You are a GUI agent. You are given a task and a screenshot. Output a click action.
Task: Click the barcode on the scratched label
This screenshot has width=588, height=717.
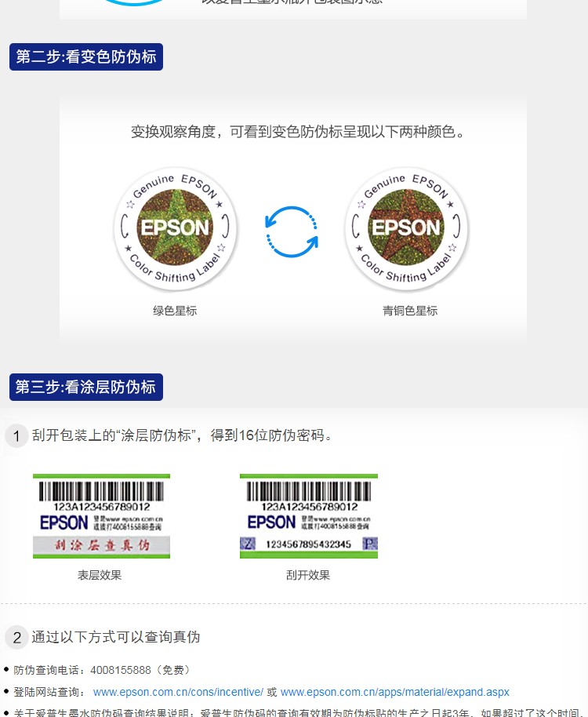tap(309, 492)
